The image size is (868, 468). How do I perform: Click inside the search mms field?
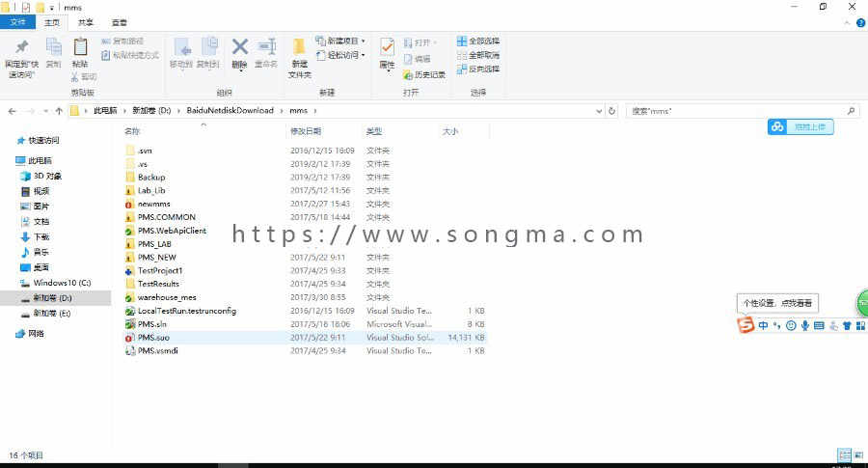pyautogui.click(x=742, y=111)
